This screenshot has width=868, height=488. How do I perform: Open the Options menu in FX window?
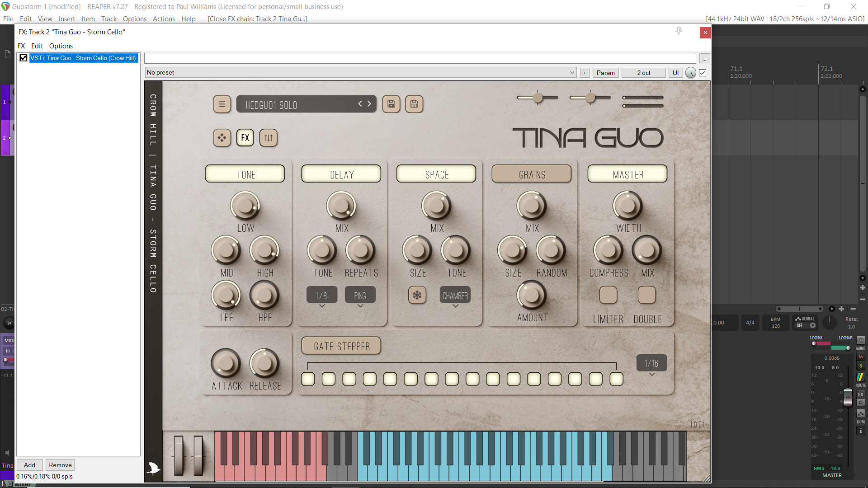point(61,46)
